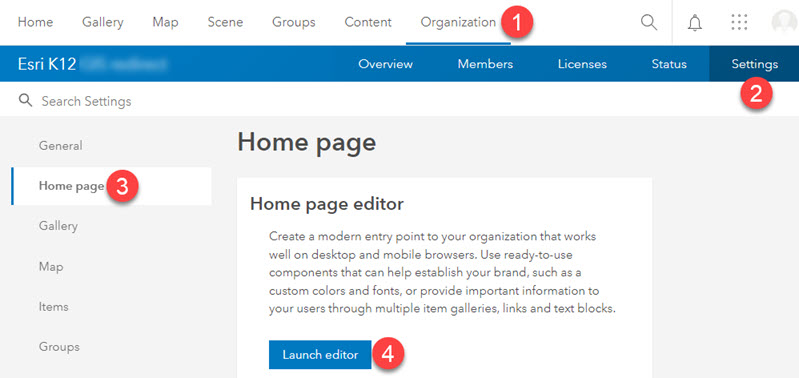Open the organization Overview tab

[x=385, y=64]
